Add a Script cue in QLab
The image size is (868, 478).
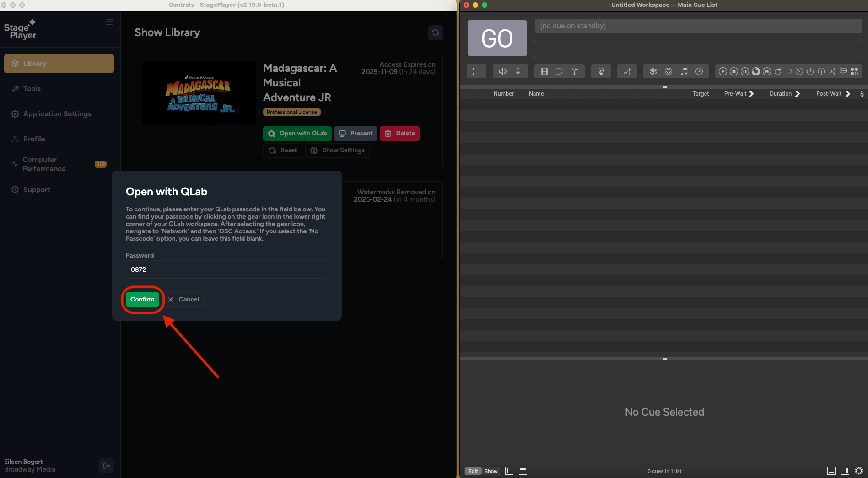(x=854, y=71)
